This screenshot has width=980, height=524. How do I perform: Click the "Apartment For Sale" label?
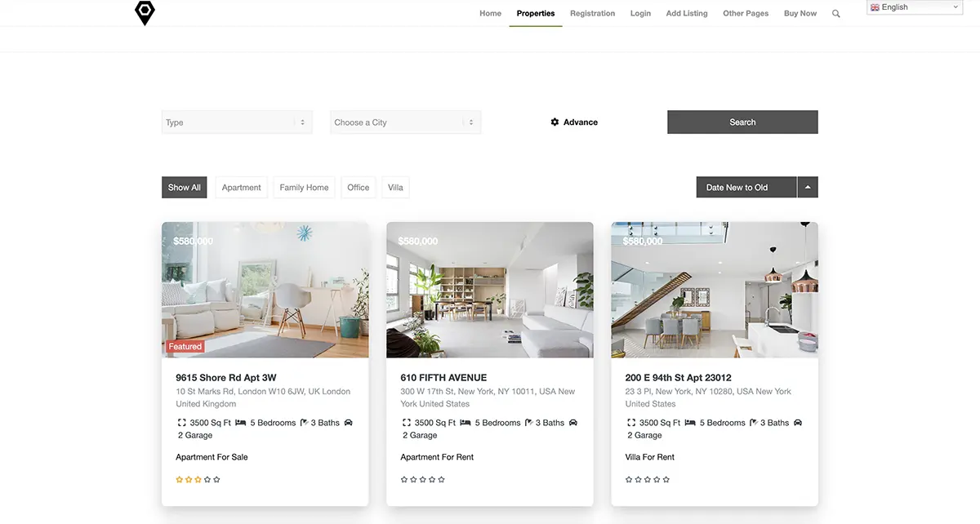pos(212,457)
